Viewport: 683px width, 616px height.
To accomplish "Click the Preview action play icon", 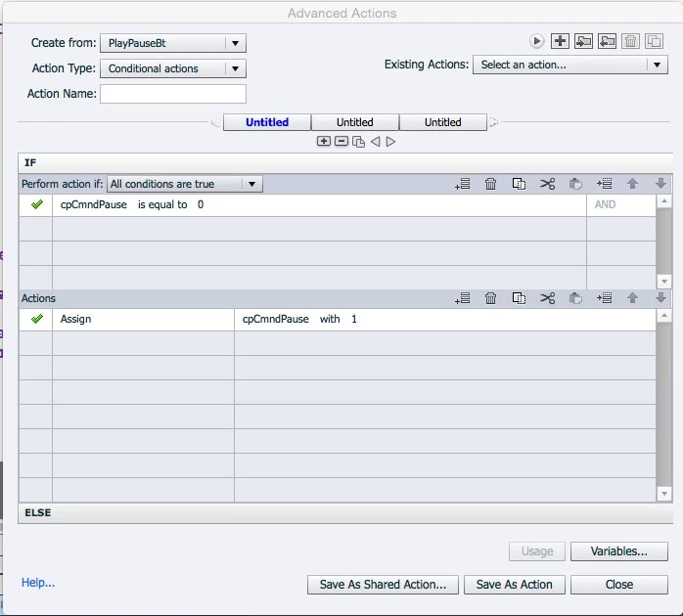I will 536,41.
